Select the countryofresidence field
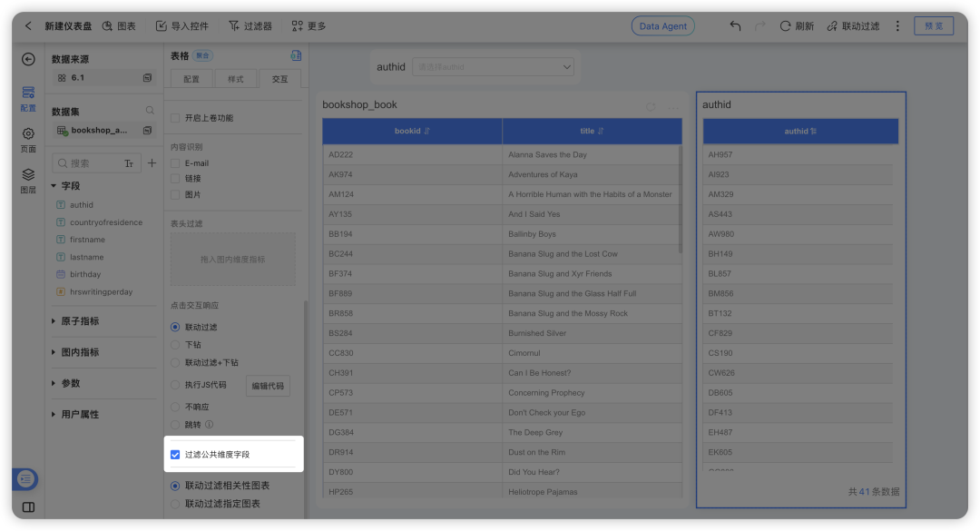Image resolution: width=980 pixels, height=531 pixels. pyautogui.click(x=105, y=222)
